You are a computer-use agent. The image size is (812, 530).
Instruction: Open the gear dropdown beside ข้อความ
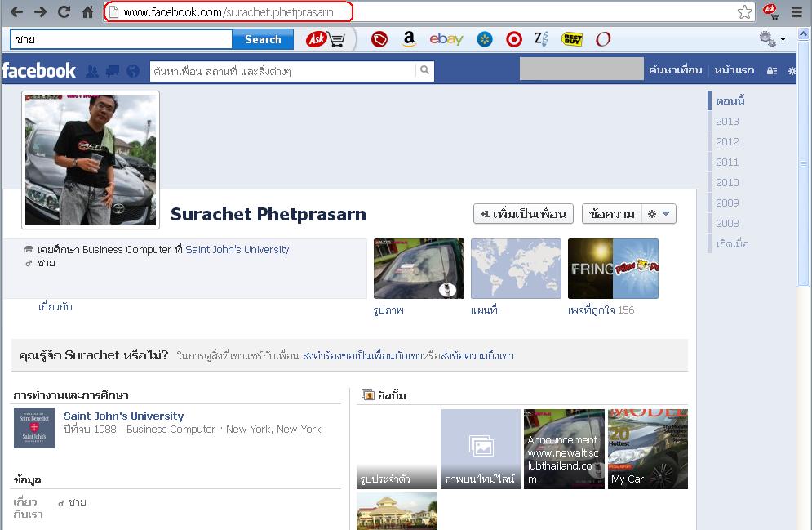659,213
